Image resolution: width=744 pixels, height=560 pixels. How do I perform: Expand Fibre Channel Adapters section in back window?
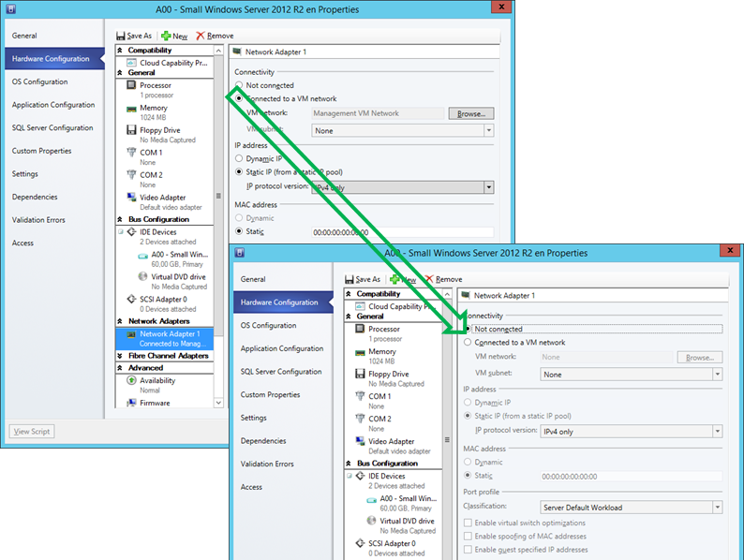[120, 355]
